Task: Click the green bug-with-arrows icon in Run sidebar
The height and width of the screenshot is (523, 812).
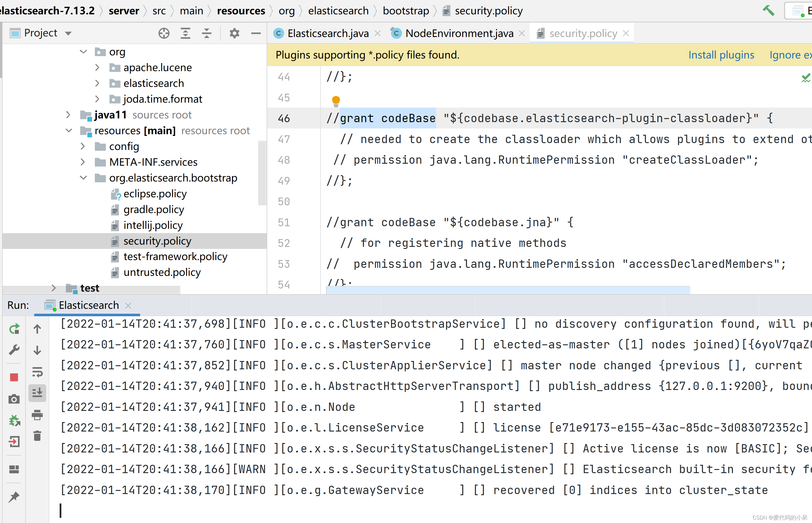Action: click(x=14, y=420)
